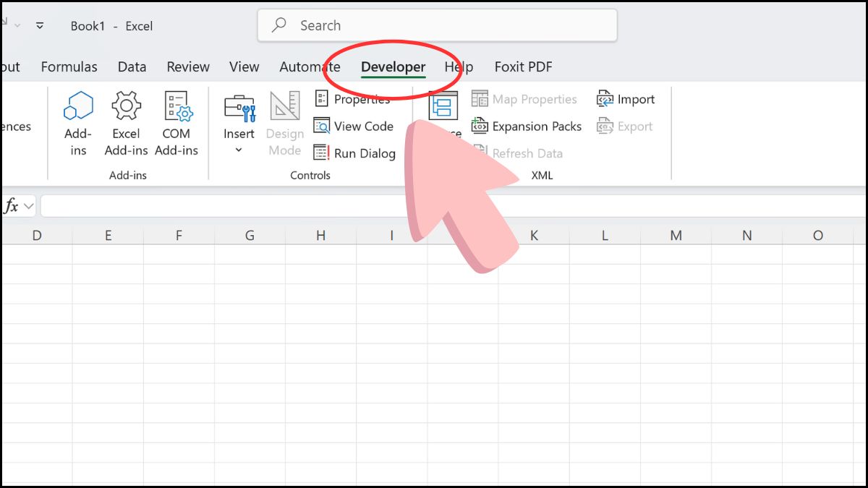Open View Code to launch VBA editor

point(354,126)
